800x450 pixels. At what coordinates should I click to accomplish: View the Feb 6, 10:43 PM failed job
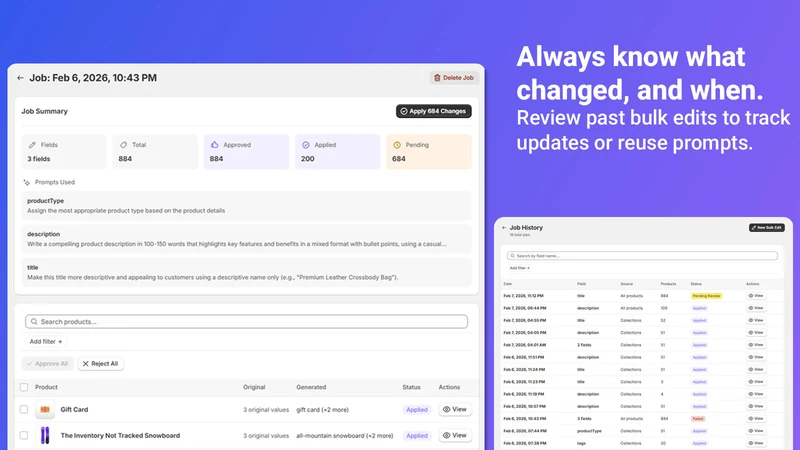[x=756, y=418]
